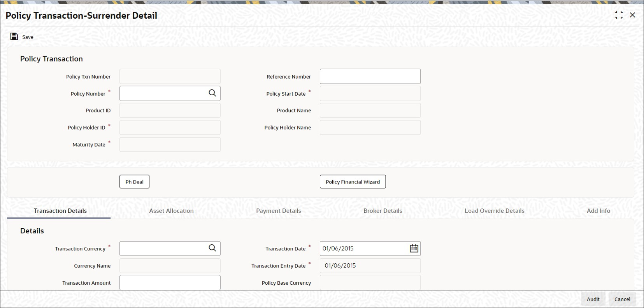Open the Asset Allocation tab

click(x=172, y=211)
